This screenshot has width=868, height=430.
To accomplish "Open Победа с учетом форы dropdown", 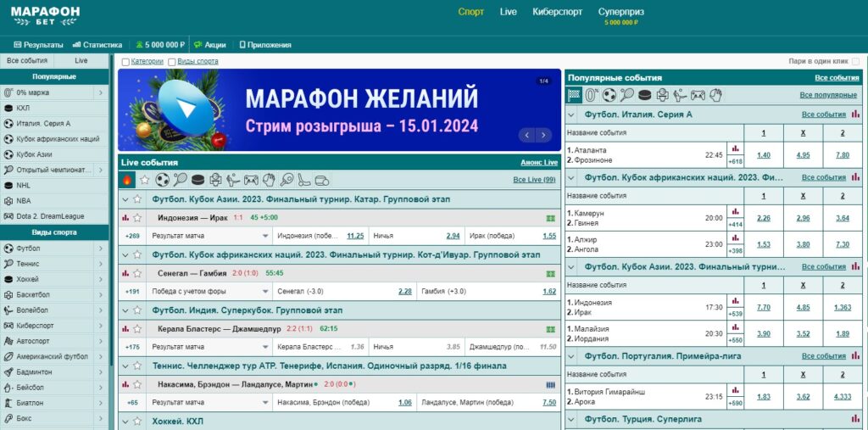I will [x=210, y=292].
